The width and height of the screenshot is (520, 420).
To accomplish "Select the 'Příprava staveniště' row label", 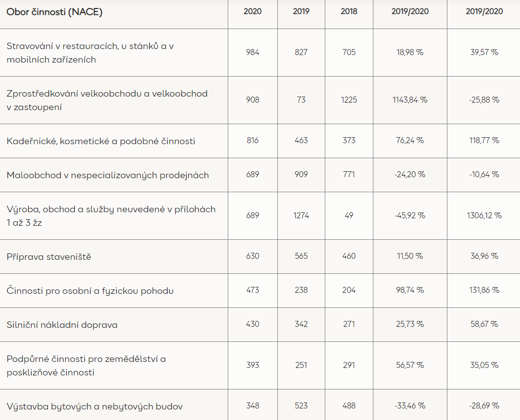I will point(49,257).
